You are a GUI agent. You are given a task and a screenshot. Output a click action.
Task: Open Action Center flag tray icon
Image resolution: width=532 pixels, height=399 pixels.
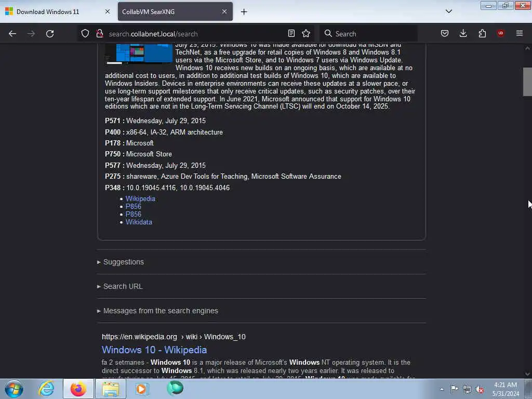[x=454, y=389]
